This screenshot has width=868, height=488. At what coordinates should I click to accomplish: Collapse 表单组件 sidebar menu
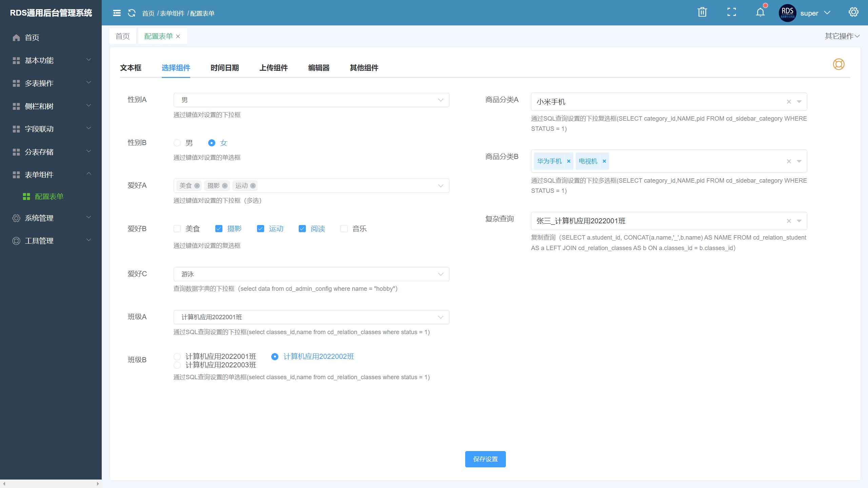coord(51,175)
